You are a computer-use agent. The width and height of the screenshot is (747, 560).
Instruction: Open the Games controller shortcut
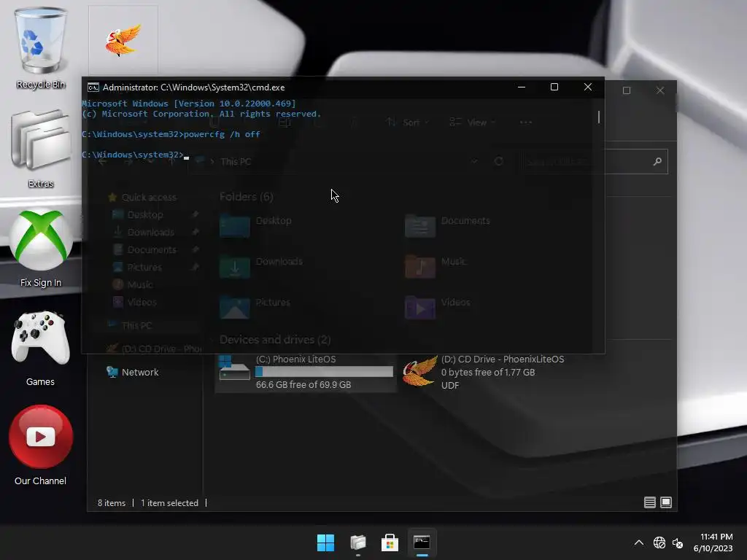coord(41,348)
